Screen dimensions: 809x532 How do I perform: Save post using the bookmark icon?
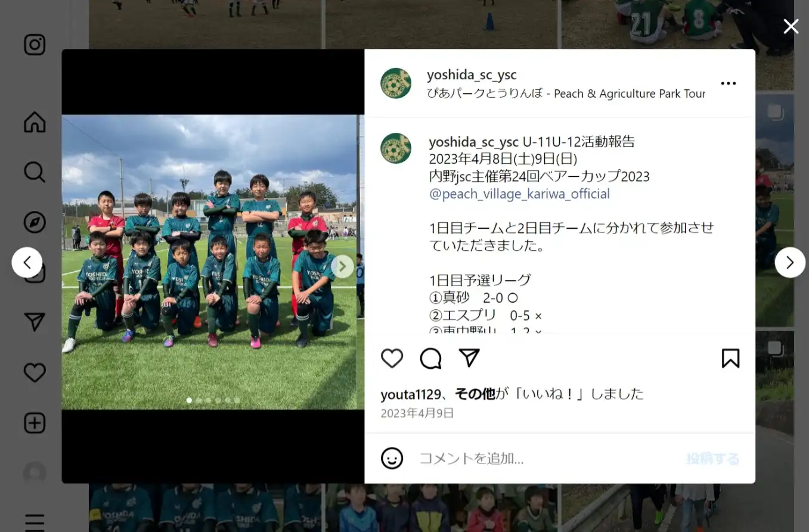point(730,358)
